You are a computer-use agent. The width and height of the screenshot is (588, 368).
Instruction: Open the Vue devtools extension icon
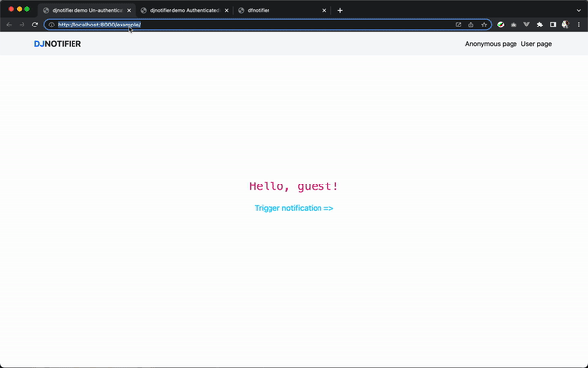click(526, 25)
